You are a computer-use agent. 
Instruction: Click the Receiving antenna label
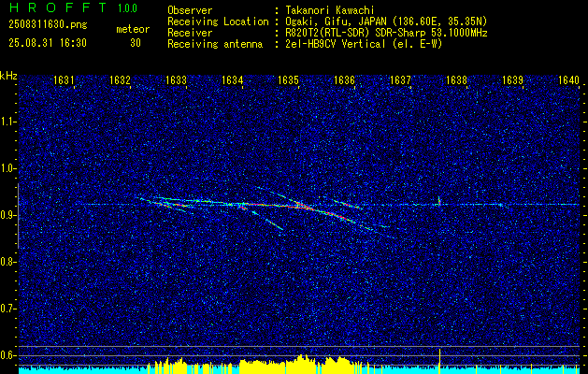(x=215, y=44)
